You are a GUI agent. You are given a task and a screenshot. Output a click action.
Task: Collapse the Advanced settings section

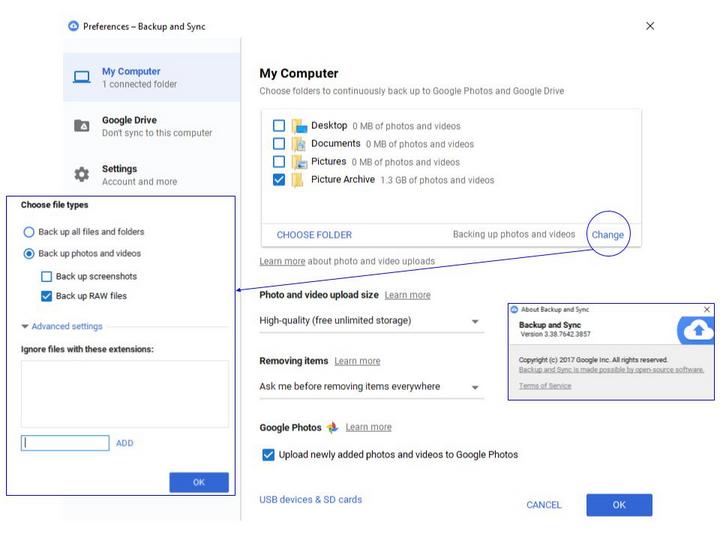tap(62, 326)
